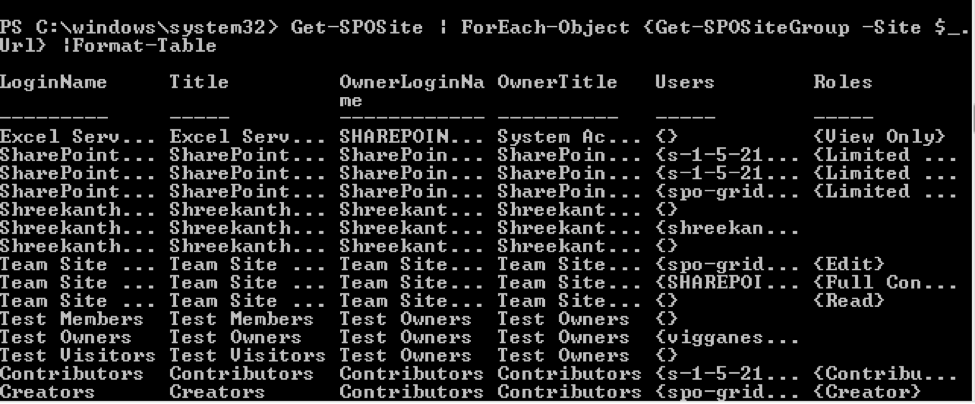The image size is (975, 404).
Task: Click the {Edit} role value
Action: click(849, 264)
